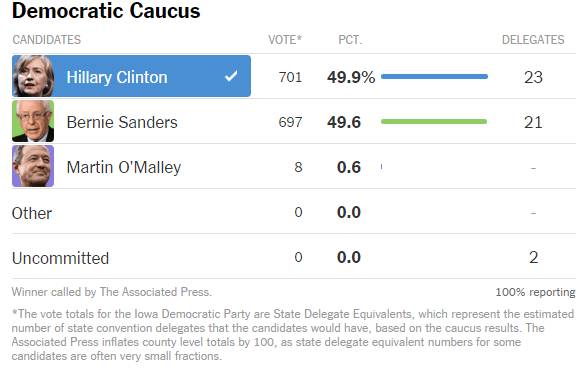587x368 pixels.
Task: Click the green Sanders percentage bar
Action: (x=434, y=121)
